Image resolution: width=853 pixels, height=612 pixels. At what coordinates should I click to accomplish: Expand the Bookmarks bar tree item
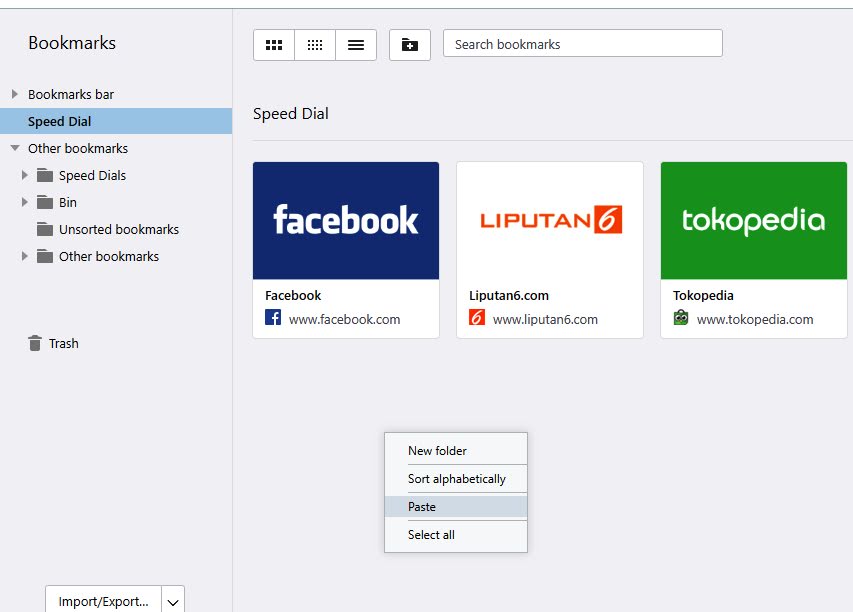[x=15, y=94]
